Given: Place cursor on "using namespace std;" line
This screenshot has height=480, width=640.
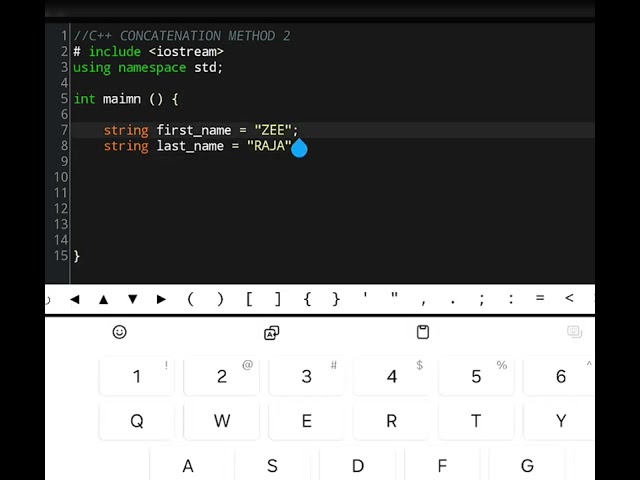Looking at the screenshot, I should [x=148, y=68].
